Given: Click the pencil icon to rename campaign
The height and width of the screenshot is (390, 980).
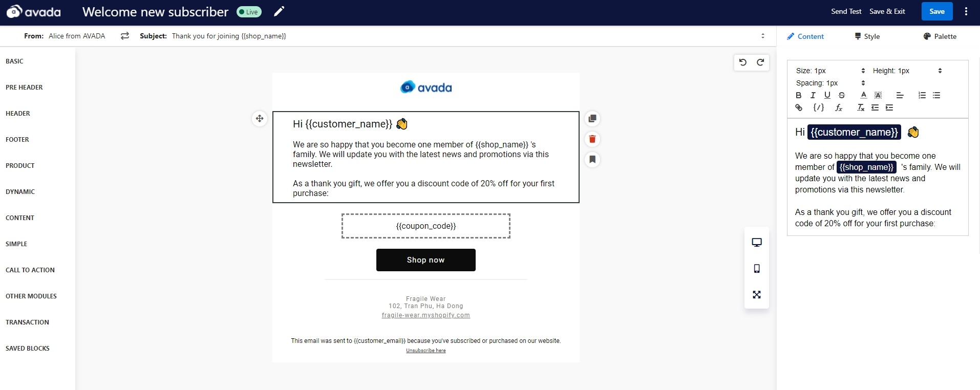Looking at the screenshot, I should [279, 12].
